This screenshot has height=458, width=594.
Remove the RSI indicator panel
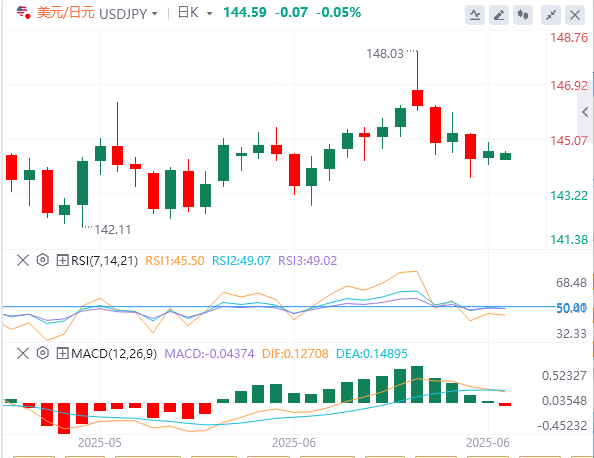(x=23, y=260)
